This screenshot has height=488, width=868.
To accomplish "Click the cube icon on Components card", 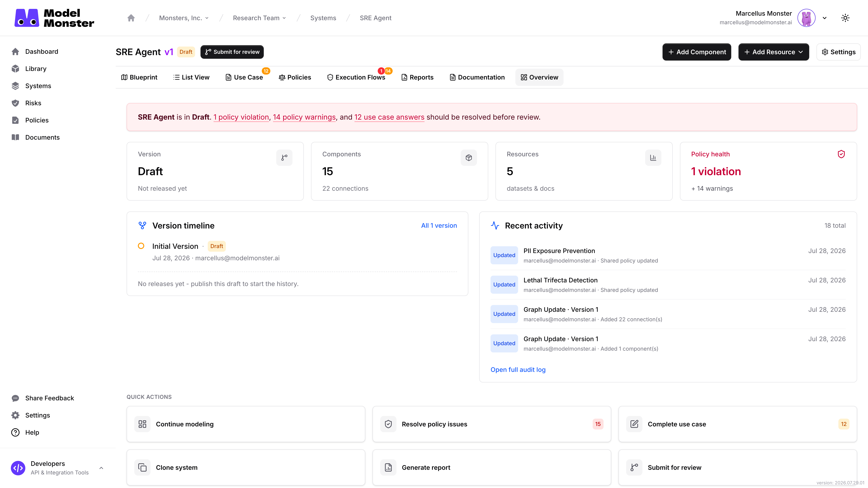I will 469,158.
